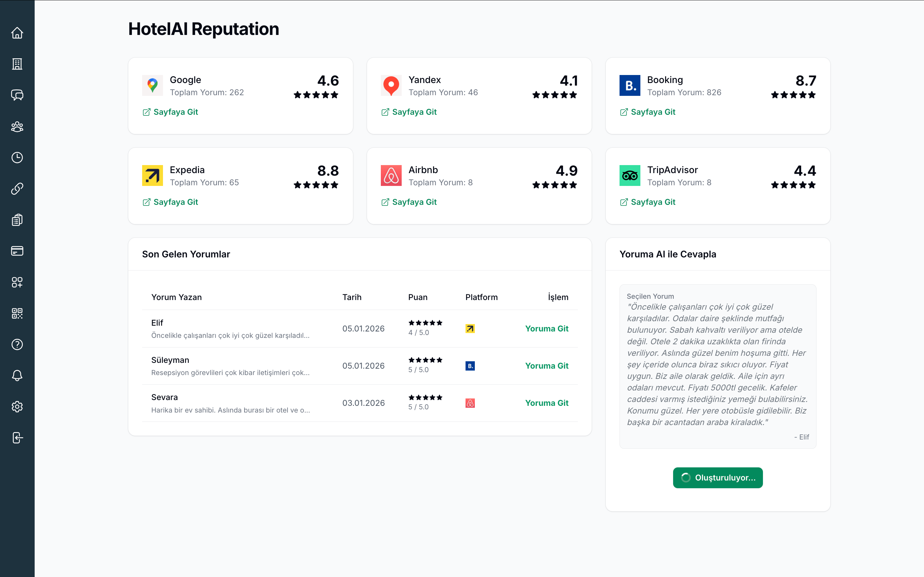The image size is (924, 577).
Task: Open the notification bell icon
Action: (17, 375)
